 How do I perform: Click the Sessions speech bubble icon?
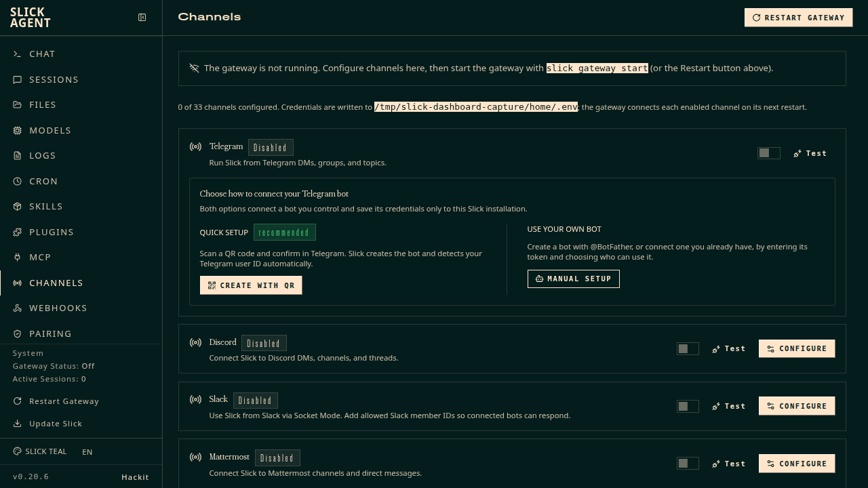tap(18, 80)
